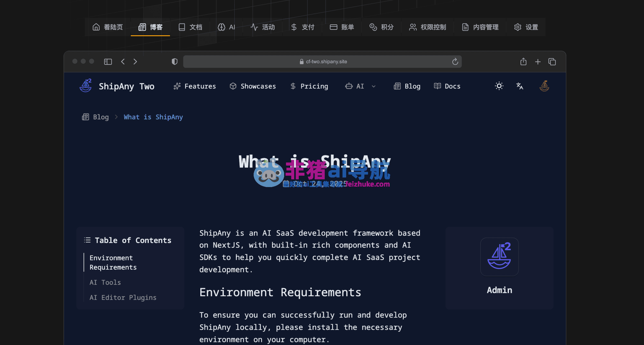
Task: Toggle the browser sidebar icon
Action: point(108,62)
